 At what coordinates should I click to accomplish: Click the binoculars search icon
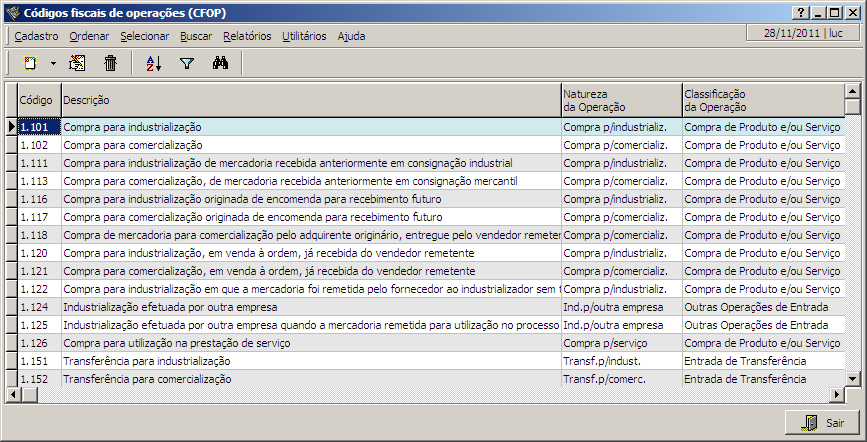tap(221, 63)
